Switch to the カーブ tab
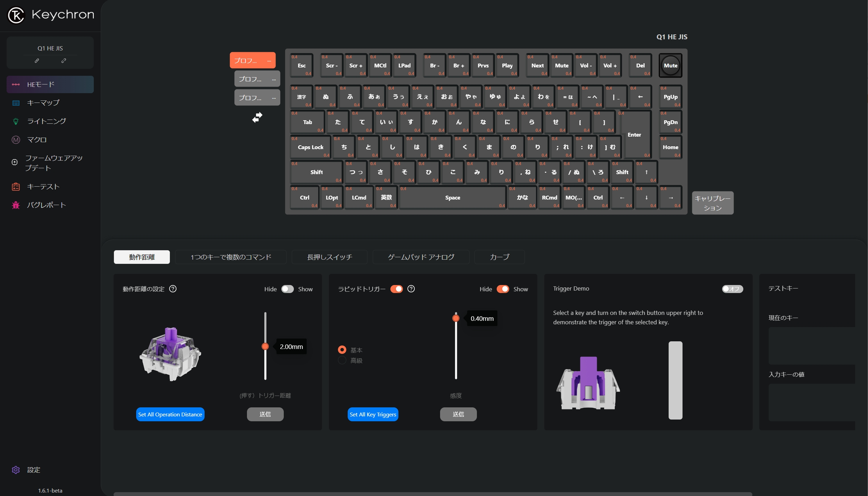Screen dimensions: 868x496 pos(499,257)
